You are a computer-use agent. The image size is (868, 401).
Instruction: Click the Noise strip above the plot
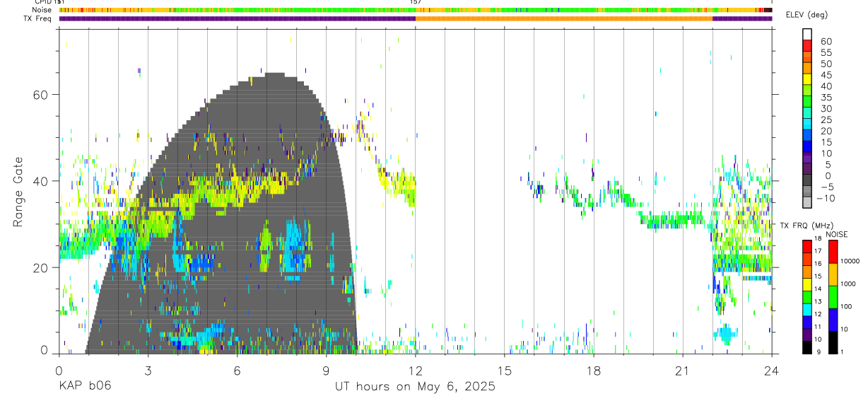pos(416,10)
